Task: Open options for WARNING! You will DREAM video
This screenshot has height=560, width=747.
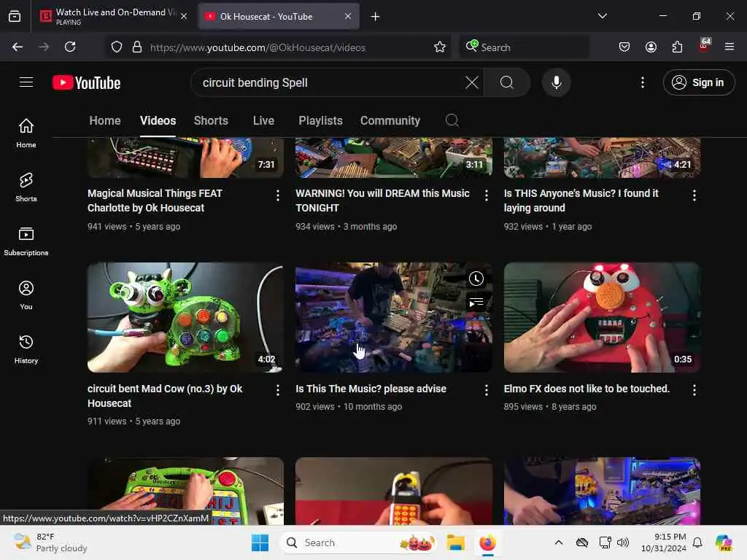Action: coord(486,195)
